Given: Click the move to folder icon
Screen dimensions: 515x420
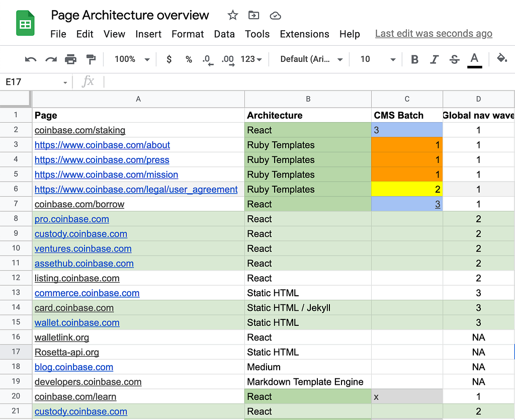Looking at the screenshot, I should coord(253,15).
